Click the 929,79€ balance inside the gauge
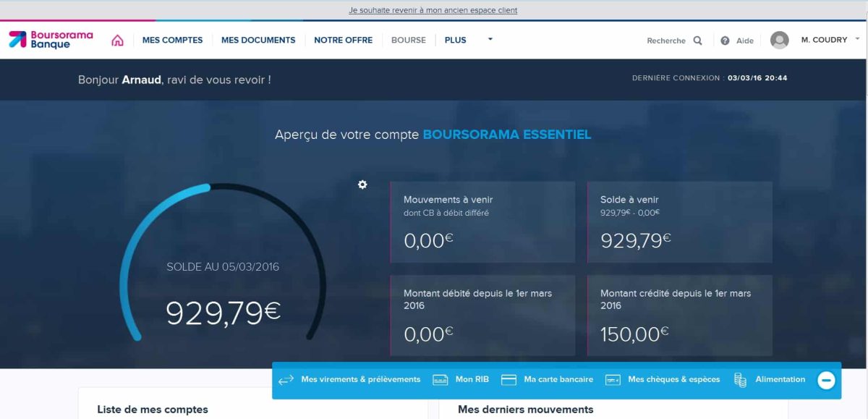Screen dimensions: 868x419 [223, 313]
